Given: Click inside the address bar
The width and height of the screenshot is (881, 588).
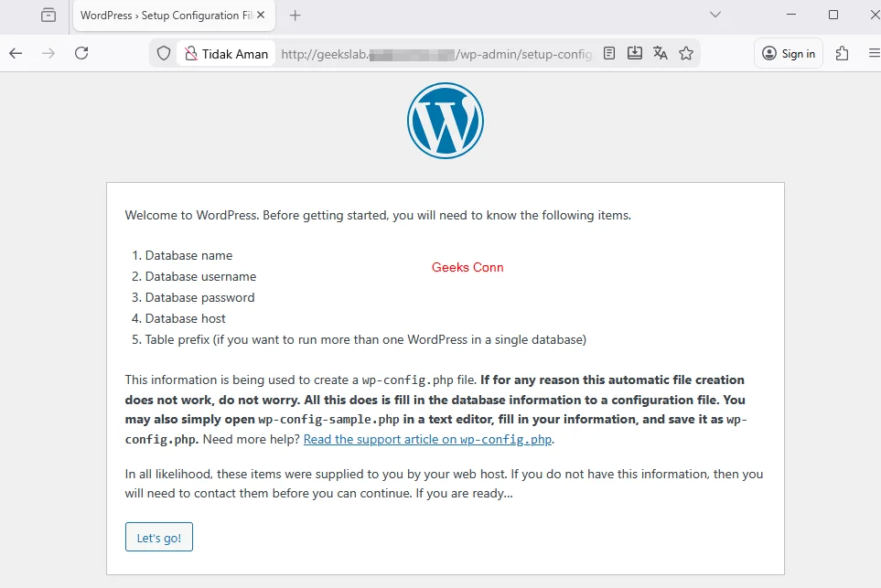Looking at the screenshot, I should [412, 54].
